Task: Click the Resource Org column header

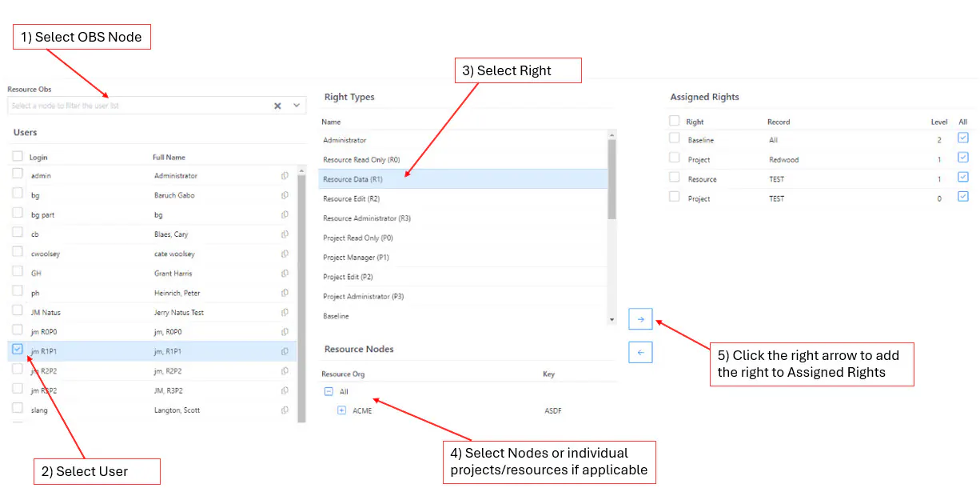Action: [343, 374]
